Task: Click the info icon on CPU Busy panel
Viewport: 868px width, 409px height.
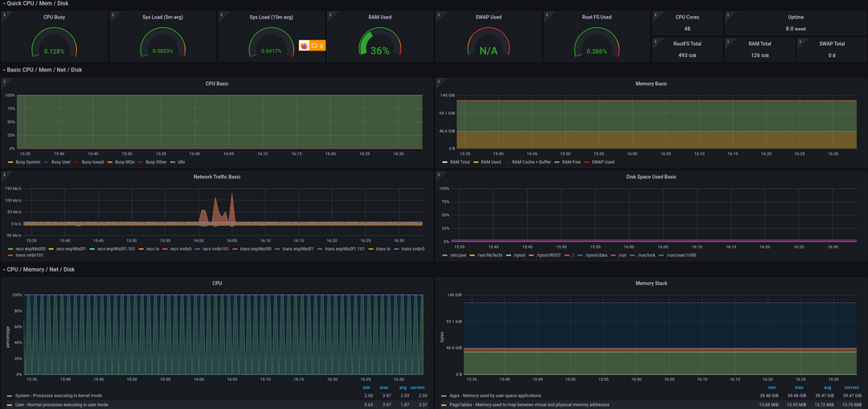Action: [4, 14]
